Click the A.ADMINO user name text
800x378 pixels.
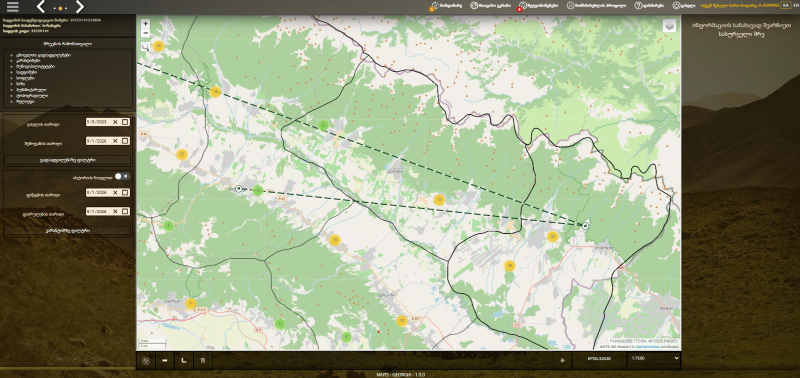coord(768,5)
